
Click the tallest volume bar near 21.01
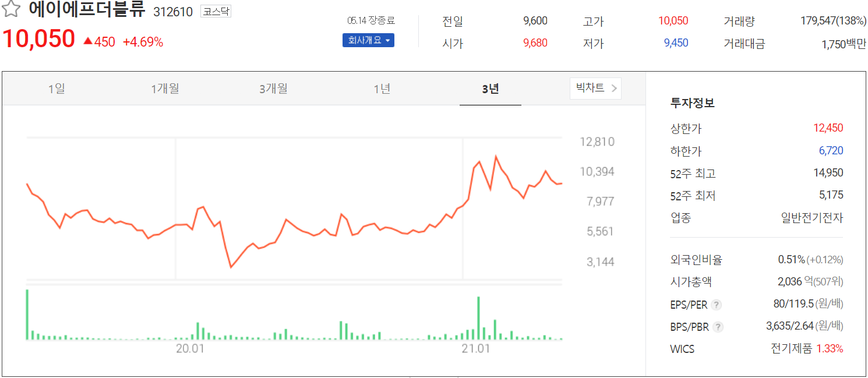click(x=478, y=318)
